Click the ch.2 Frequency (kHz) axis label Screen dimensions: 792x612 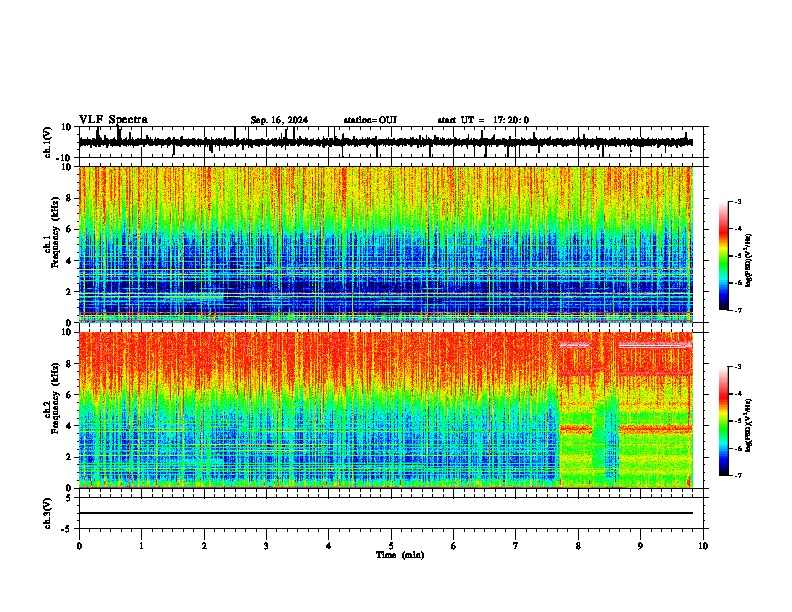point(51,398)
